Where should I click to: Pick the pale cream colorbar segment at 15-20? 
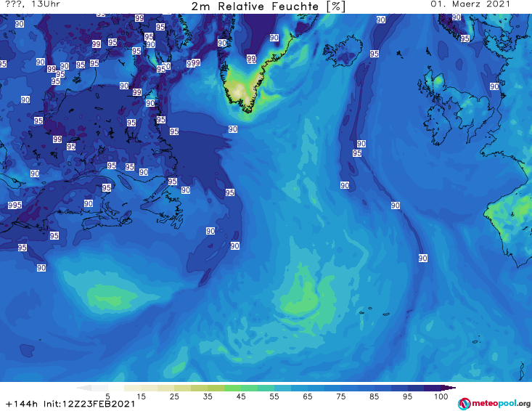tap(149, 388)
